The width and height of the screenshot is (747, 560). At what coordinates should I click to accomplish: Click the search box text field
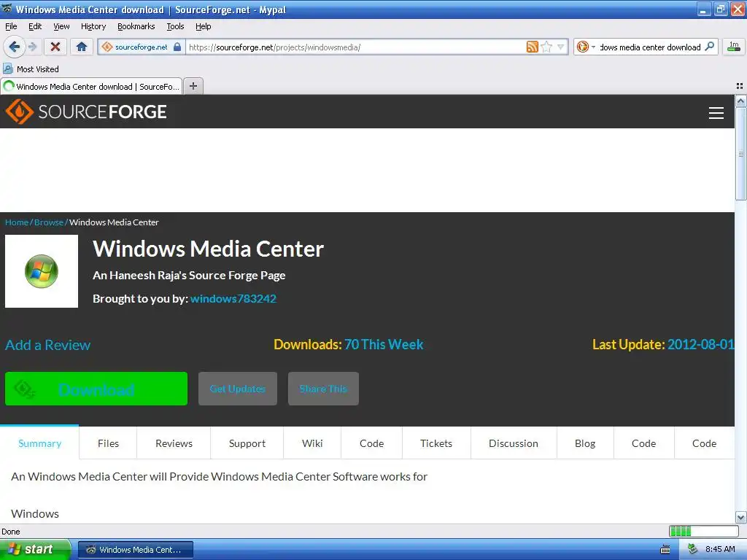click(650, 47)
